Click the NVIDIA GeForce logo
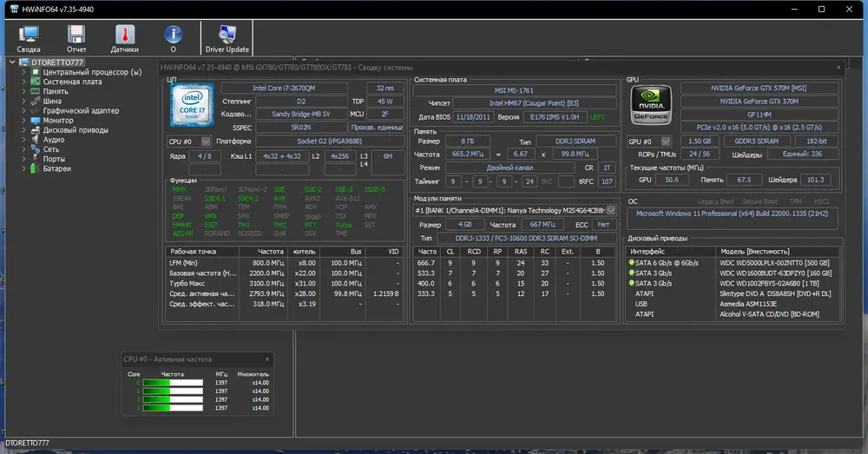Screen dimensions: 868x454 coord(651,105)
